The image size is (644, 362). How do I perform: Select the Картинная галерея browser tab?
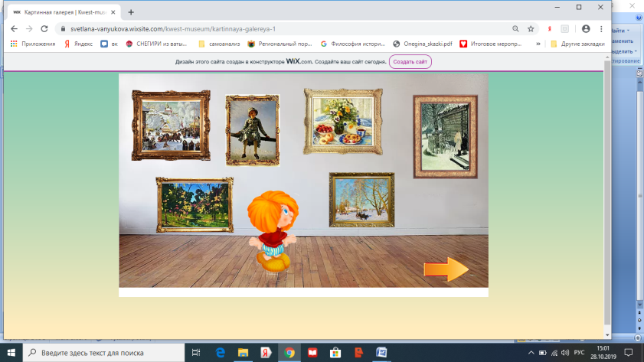pos(64,12)
